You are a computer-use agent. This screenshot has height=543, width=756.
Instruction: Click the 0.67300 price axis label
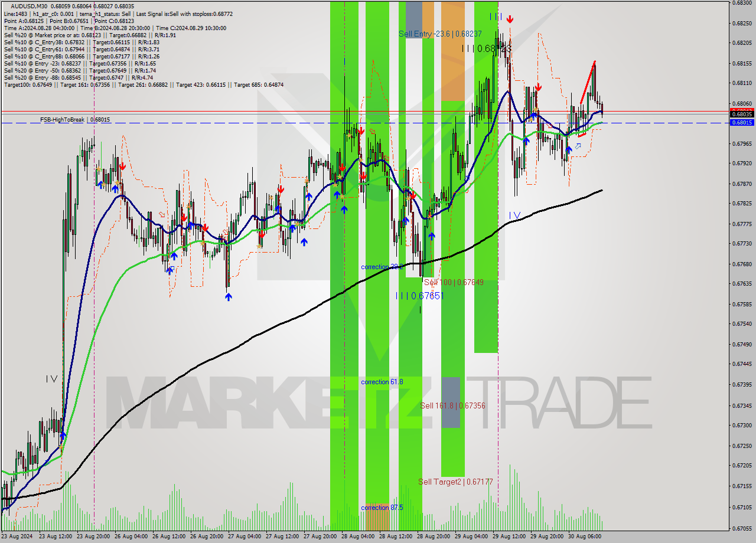[x=742, y=425]
